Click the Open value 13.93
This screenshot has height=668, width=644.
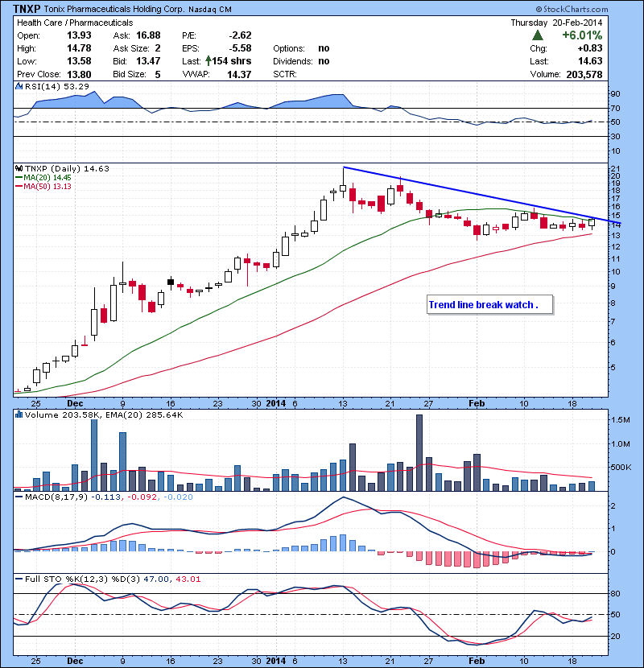pyautogui.click(x=79, y=35)
